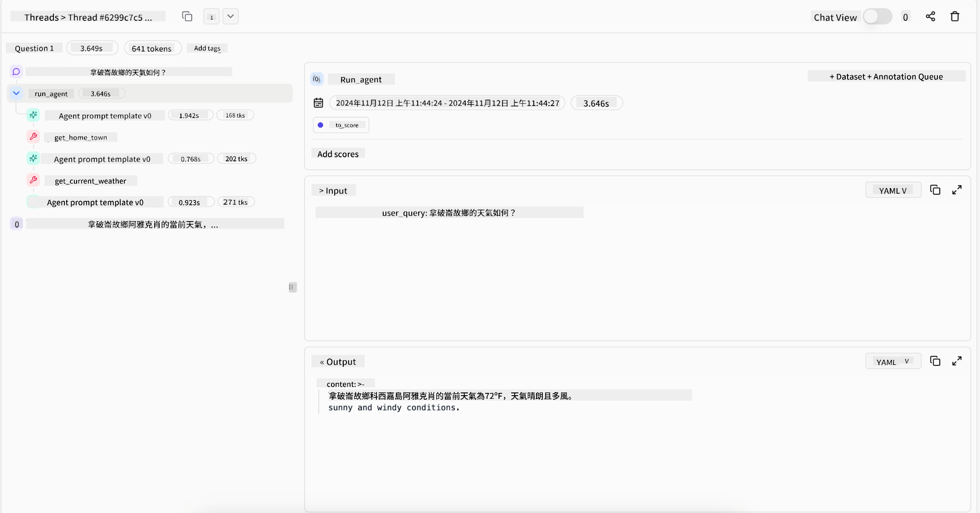Add run to Dataset + Annotation Queue
This screenshot has height=513, width=980.
[886, 77]
